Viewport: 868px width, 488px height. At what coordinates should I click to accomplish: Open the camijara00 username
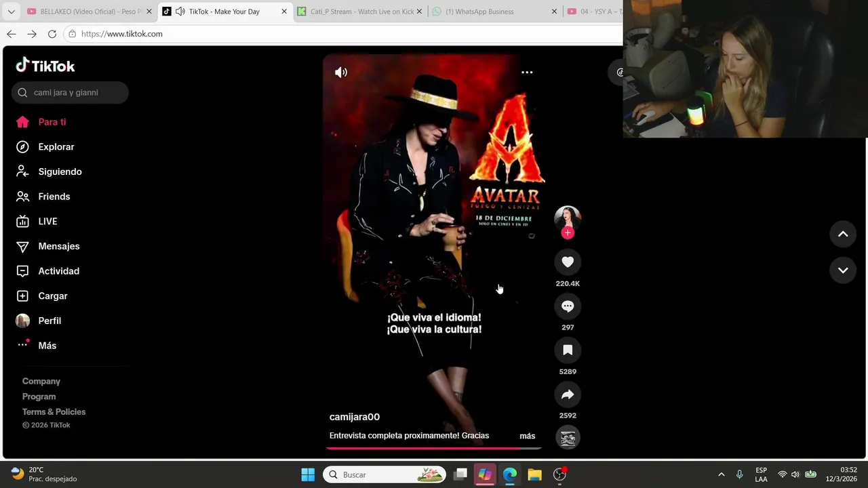[355, 417]
